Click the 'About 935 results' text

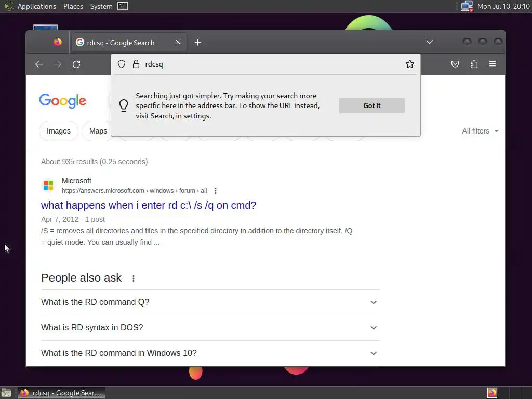point(95,162)
